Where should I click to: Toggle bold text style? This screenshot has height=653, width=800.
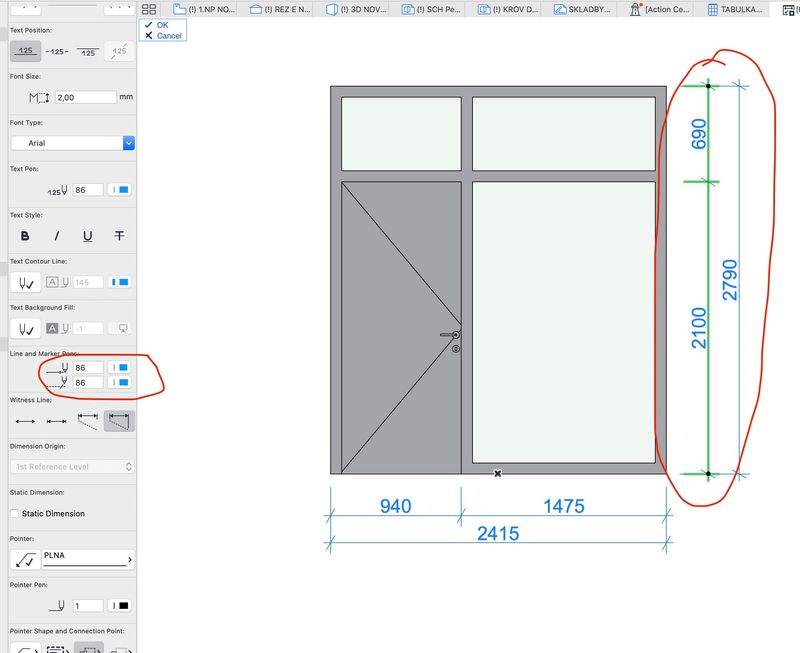(x=25, y=236)
